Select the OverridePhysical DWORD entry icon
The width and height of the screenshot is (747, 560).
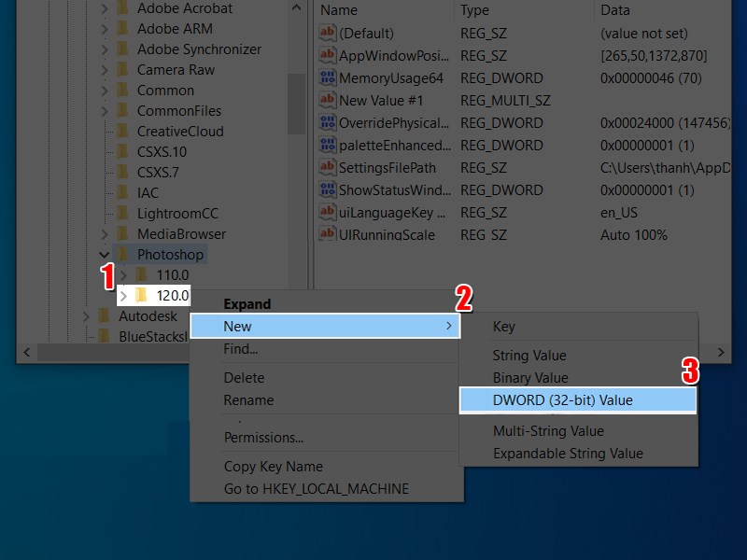[x=327, y=123]
